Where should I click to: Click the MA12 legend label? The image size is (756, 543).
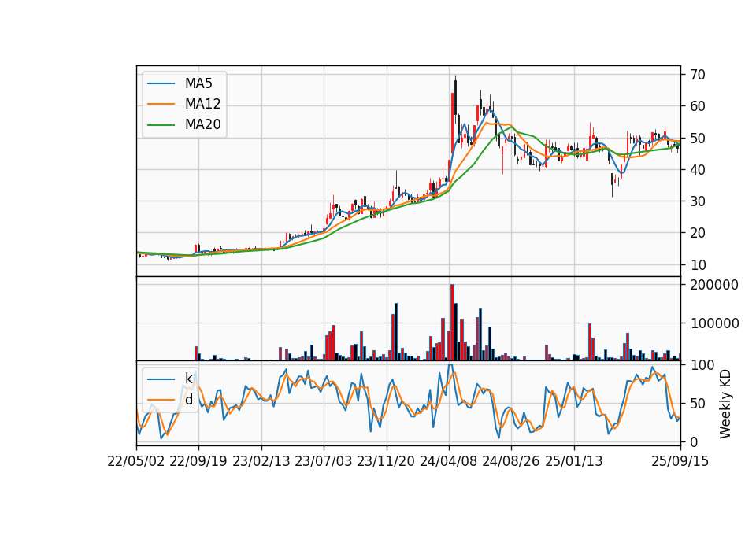pos(202,104)
